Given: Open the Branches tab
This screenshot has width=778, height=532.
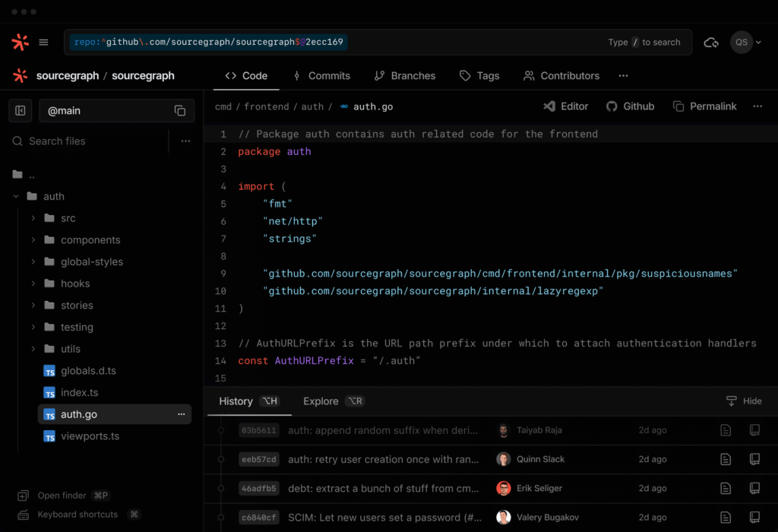Looking at the screenshot, I should [x=404, y=76].
